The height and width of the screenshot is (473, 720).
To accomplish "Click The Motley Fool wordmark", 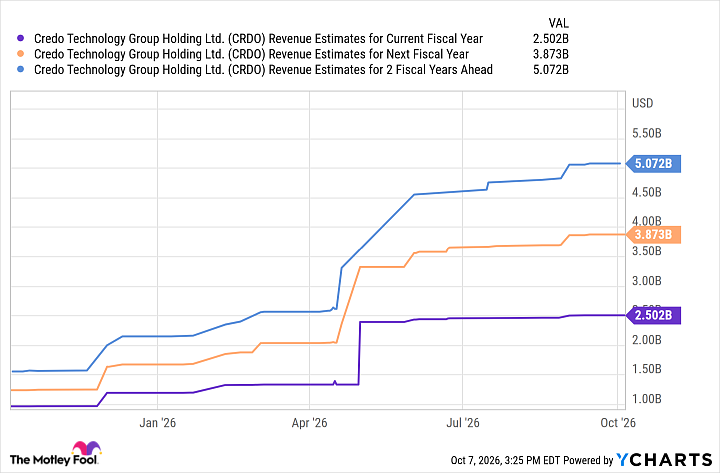I will (x=53, y=460).
